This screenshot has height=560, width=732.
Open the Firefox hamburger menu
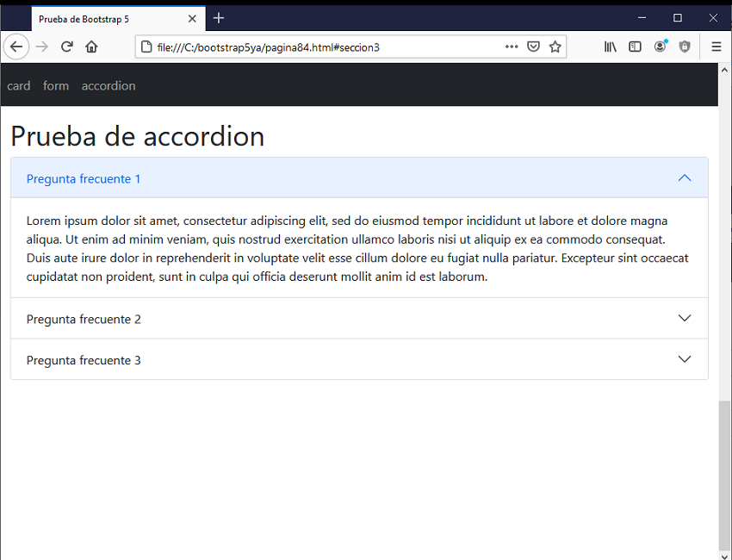[x=716, y=47]
